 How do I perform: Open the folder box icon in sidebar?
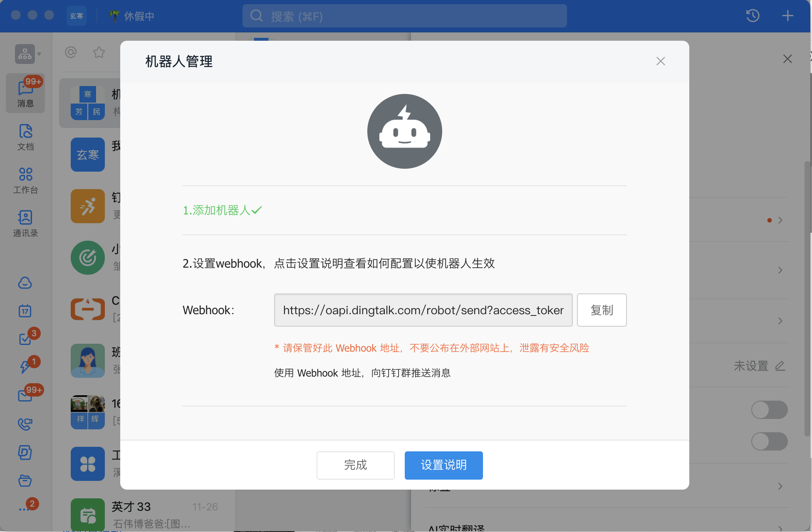tap(25, 480)
